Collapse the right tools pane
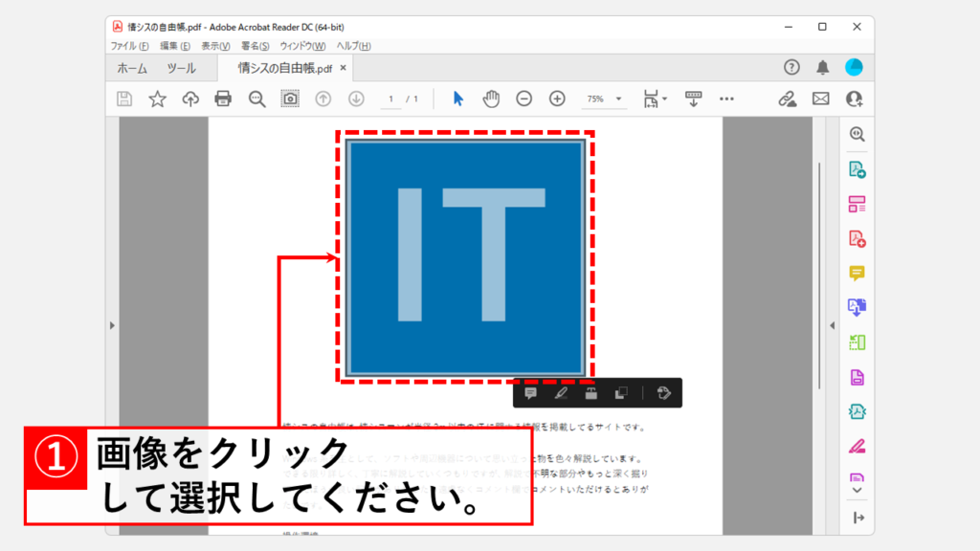 tap(832, 324)
